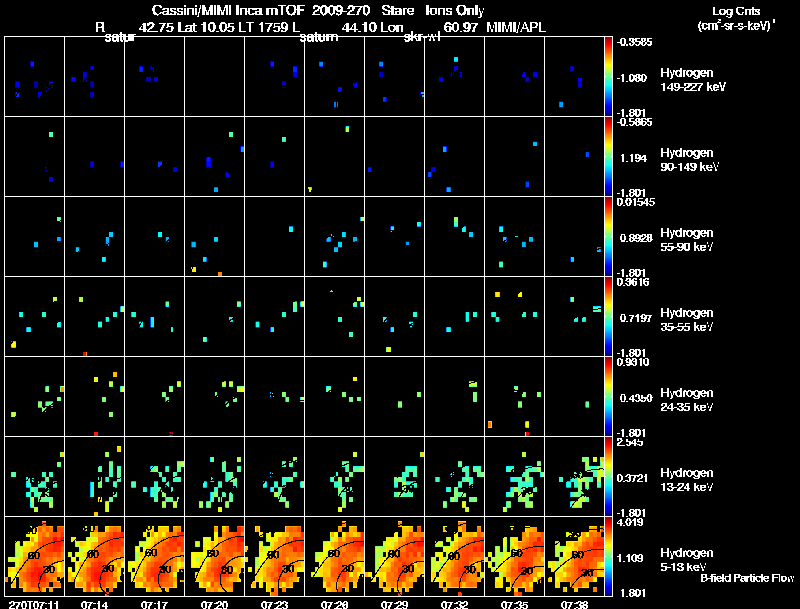The width and height of the screenshot is (800, 609).
Task: Click the Hydrogen 90-149 keV color bar
Action: [608, 157]
